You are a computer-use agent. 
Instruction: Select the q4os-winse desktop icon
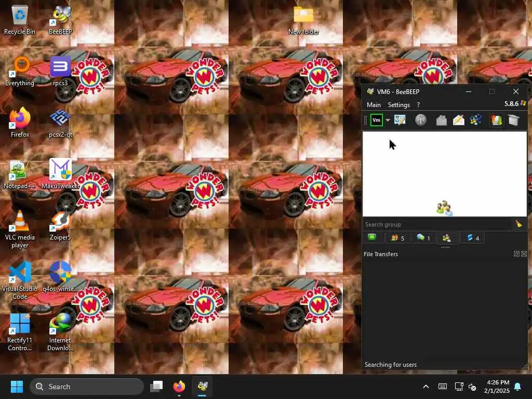(x=60, y=277)
